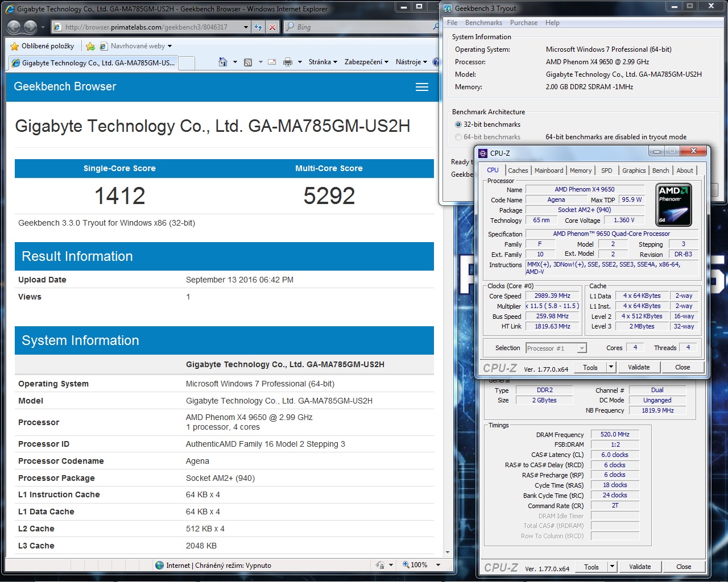Viewport: 728px width, 582px height.
Task: Expand Navrhované weby dropdown
Action: [169, 46]
